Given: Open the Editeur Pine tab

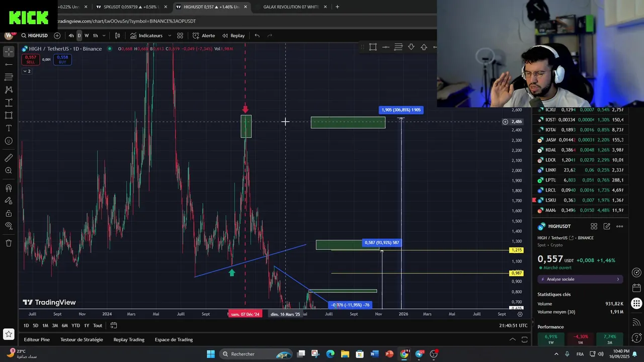Looking at the screenshot, I should [x=37, y=339].
